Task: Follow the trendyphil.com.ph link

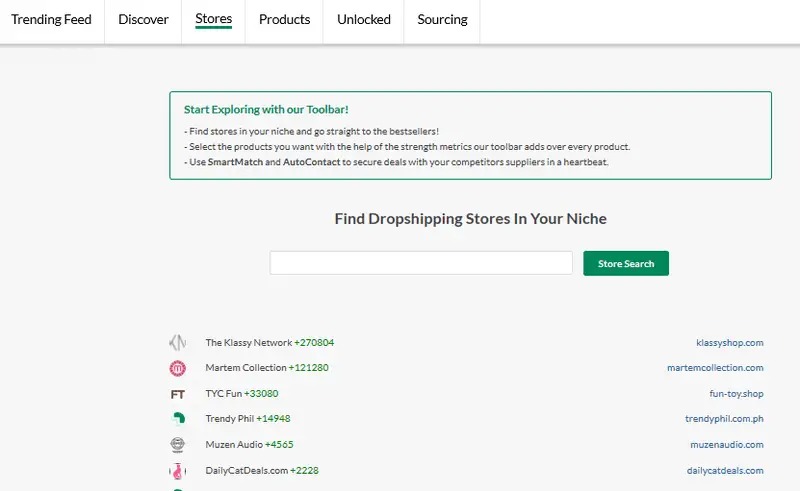Action: [x=723, y=419]
